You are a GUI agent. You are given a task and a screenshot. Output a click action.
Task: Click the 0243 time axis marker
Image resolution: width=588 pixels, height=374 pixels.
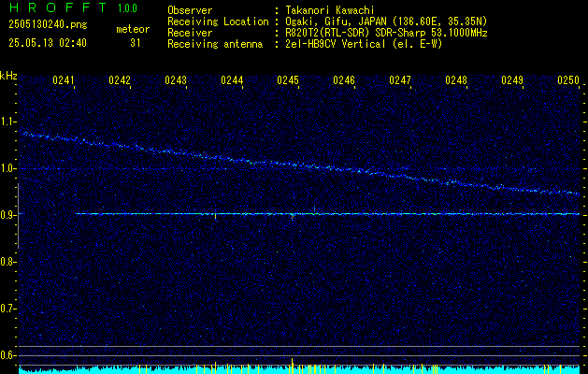pyautogui.click(x=176, y=80)
